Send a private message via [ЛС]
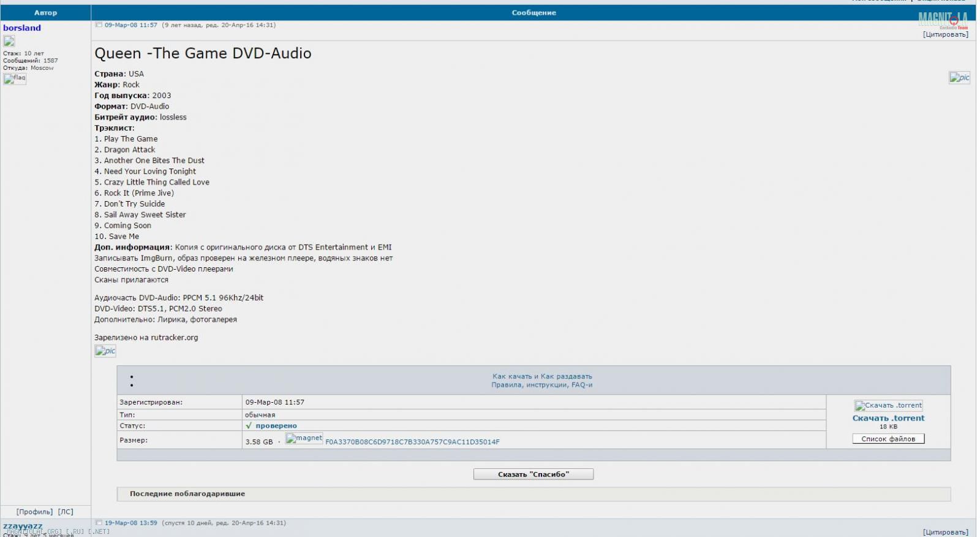 coord(66,512)
